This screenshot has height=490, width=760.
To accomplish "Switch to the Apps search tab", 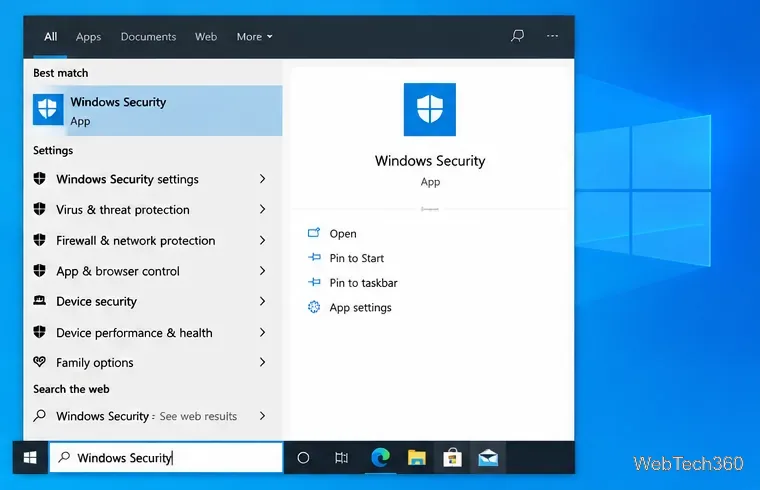I will [x=88, y=37].
